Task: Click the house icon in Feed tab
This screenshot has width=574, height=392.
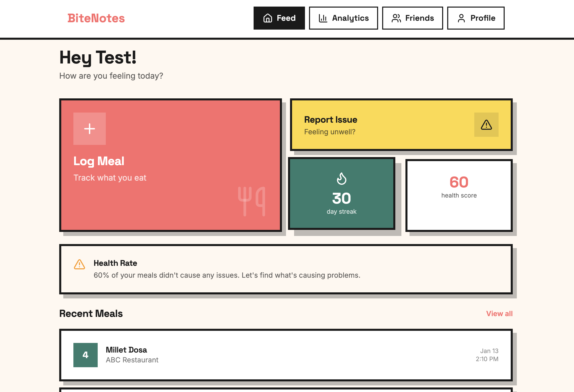Action: point(268,18)
